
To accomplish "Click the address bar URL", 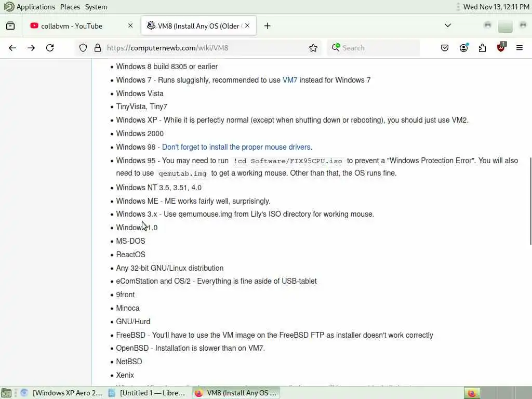I will click(x=168, y=48).
